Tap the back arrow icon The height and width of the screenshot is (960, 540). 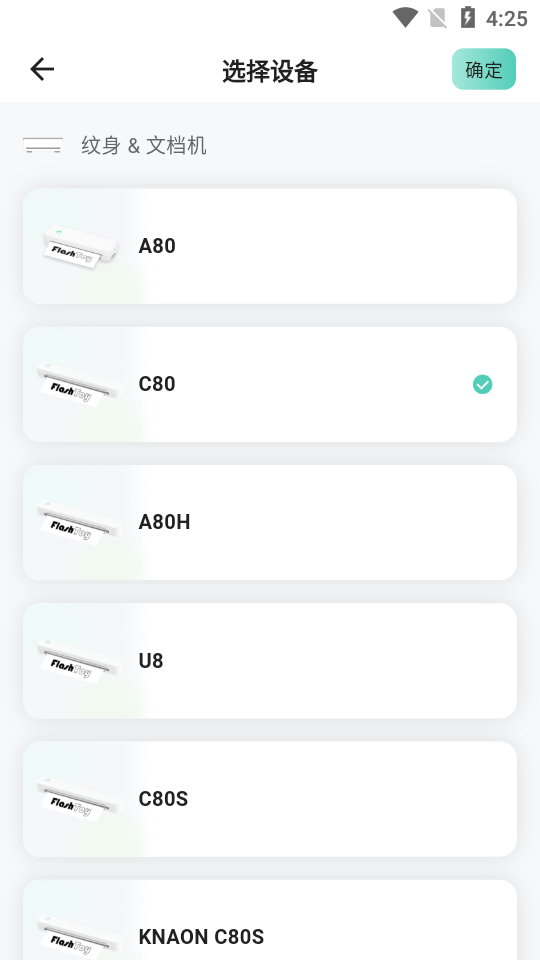[42, 69]
